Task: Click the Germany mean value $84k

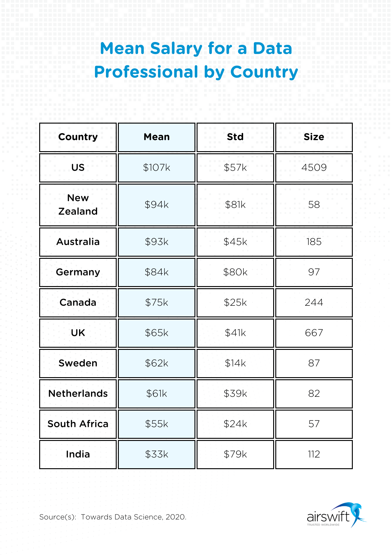Action: tap(156, 272)
